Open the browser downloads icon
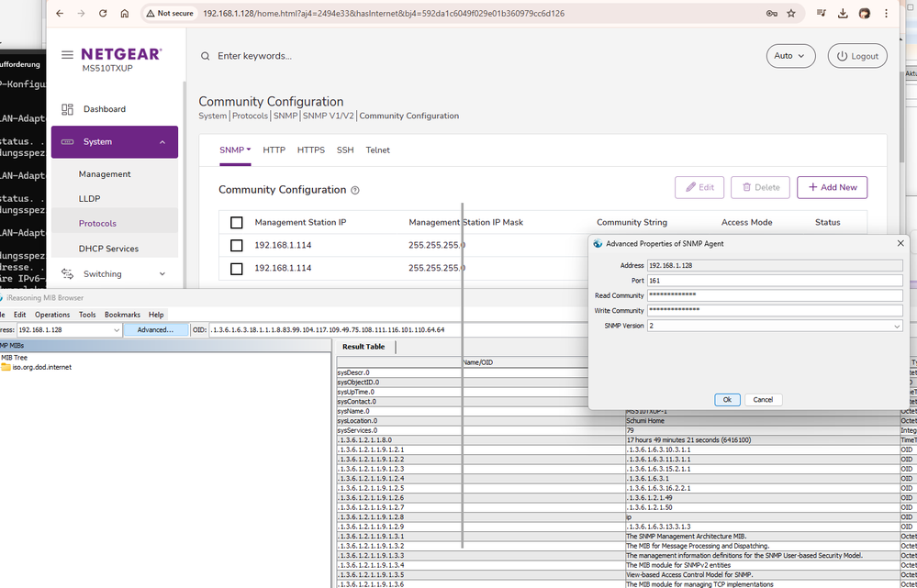Image resolution: width=917 pixels, height=588 pixels. point(843,14)
